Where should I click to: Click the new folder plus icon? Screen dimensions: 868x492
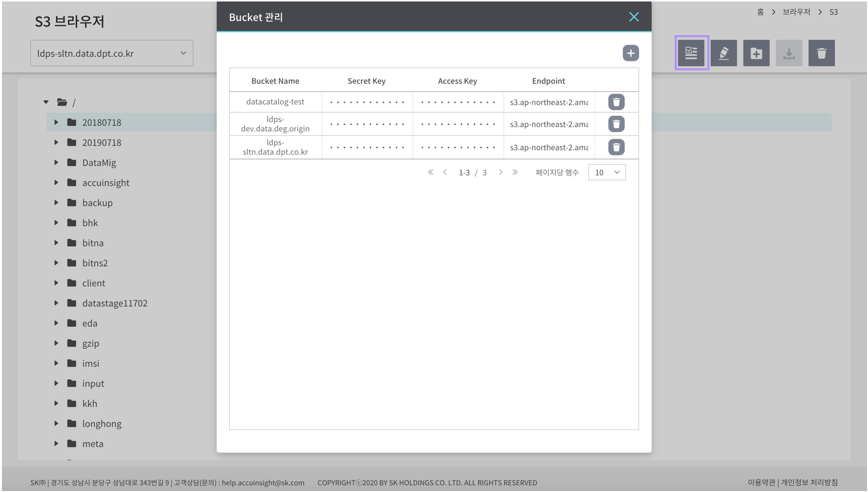pos(756,53)
